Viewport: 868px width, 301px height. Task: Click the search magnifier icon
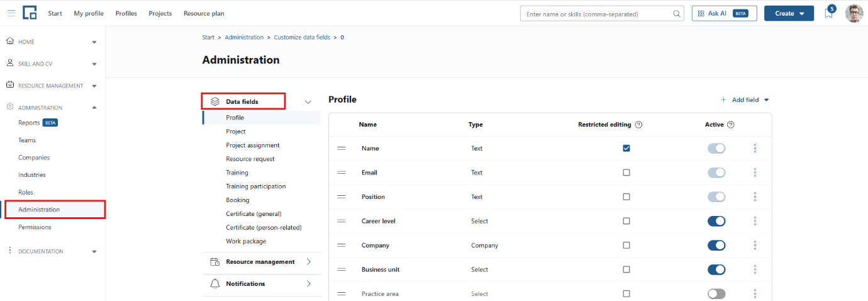coord(677,13)
